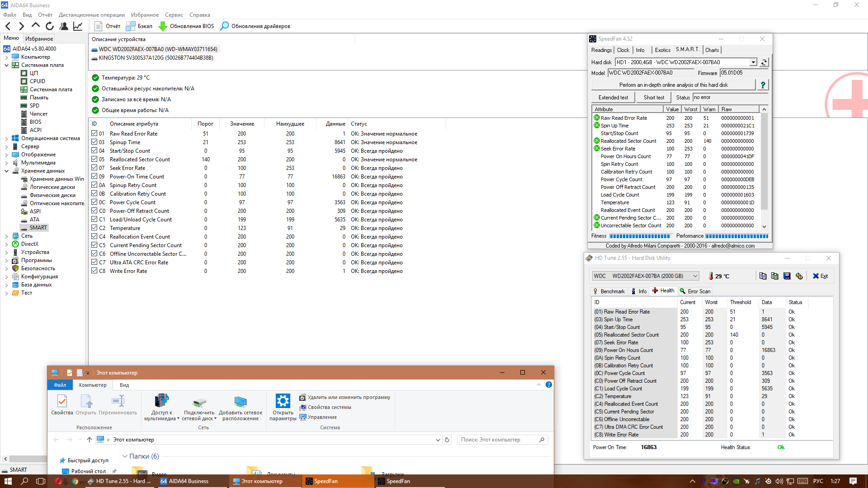868x488 pixels.
Task: Uncheck the Raw Read Error Rate attribute
Action: click(94, 134)
